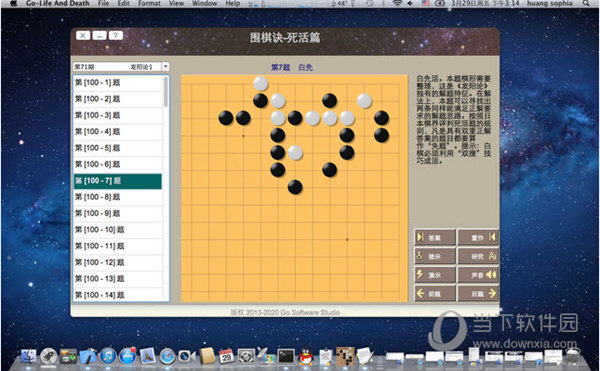Click the 答案 (answer) button
Image resolution: width=600 pixels, height=371 pixels.
[x=435, y=238]
